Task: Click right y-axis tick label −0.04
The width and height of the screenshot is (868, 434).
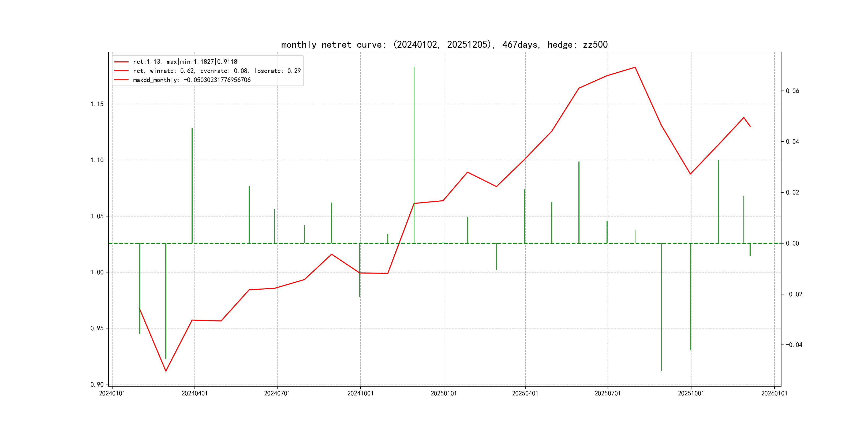Action: coord(794,345)
